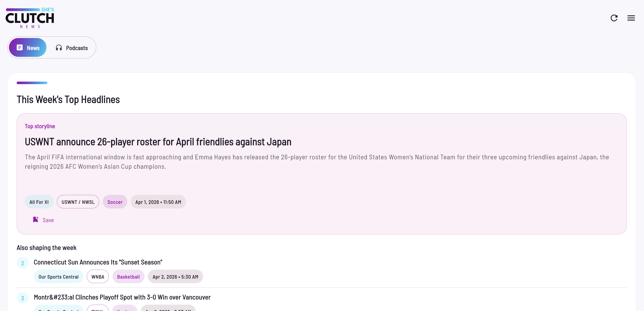Image resolution: width=644 pixels, height=311 pixels.
Task: Filter by the Basketball tag
Action: 128,276
